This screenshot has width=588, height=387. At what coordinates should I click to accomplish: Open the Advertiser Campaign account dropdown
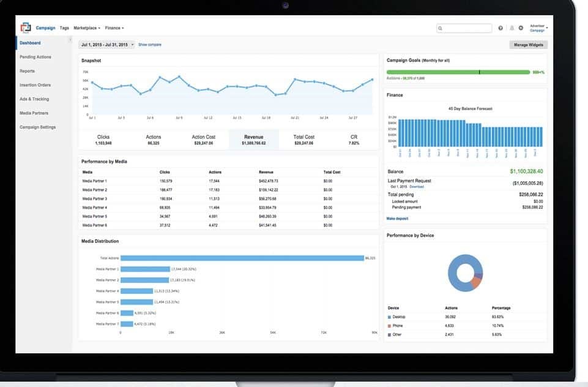538,28
